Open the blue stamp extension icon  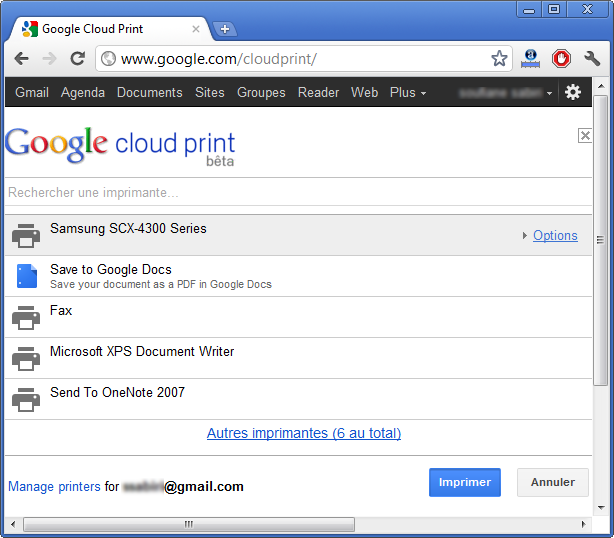click(x=531, y=59)
